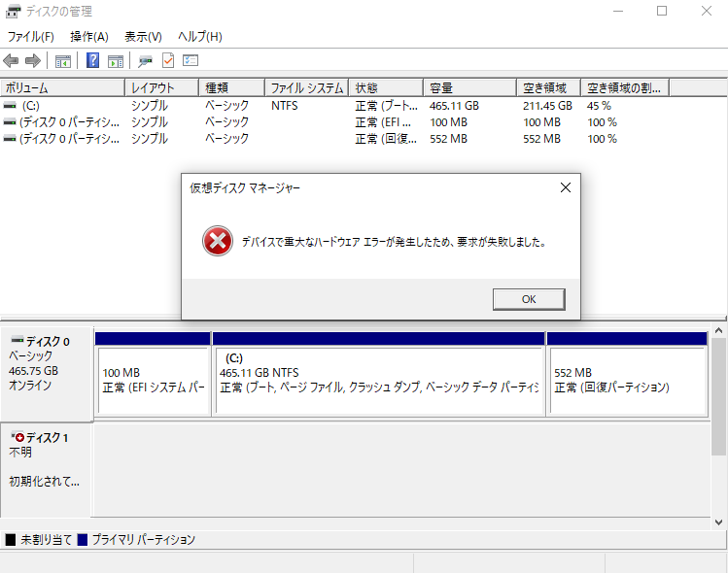Open the ヘルプ(H) menu

click(199, 37)
